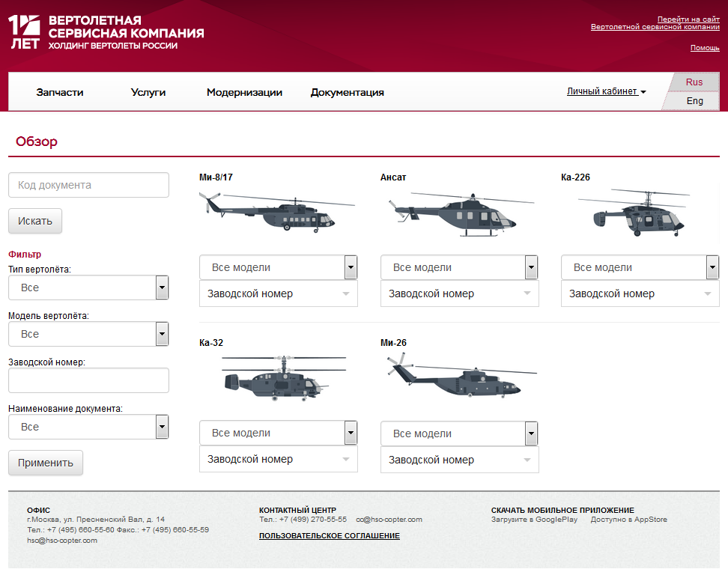
Task: Click the Искать search button
Action: click(x=35, y=221)
